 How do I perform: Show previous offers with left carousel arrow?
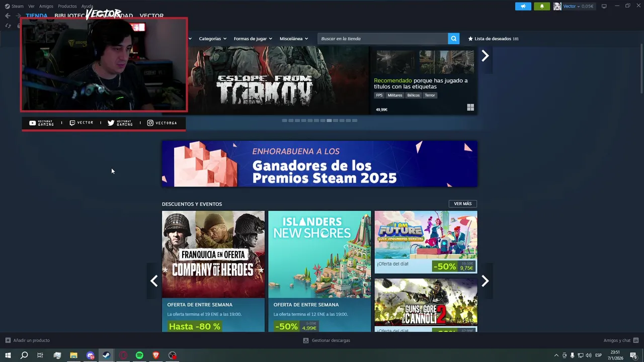154,281
